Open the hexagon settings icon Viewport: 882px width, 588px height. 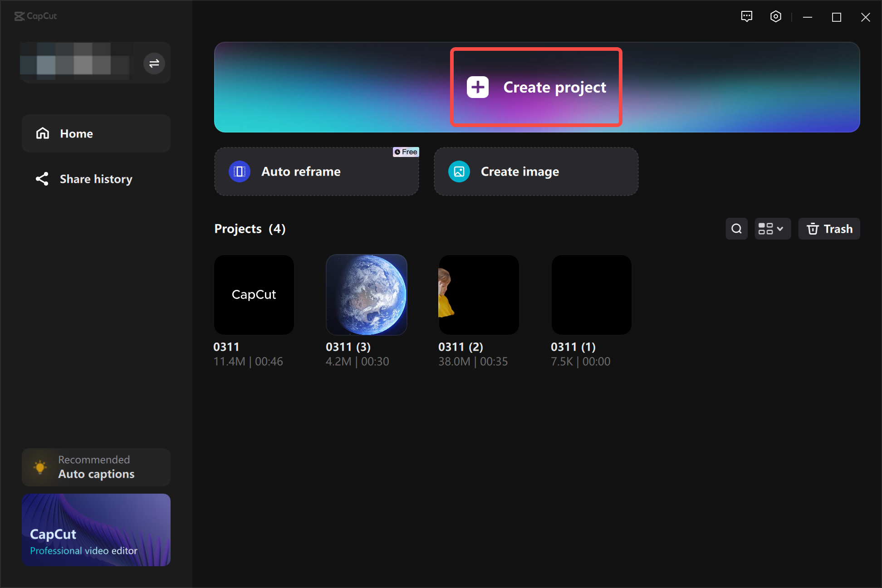776,17
